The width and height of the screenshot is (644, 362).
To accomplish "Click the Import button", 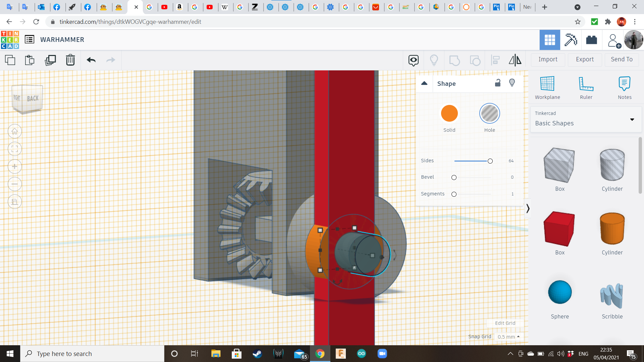I will coord(548,59).
